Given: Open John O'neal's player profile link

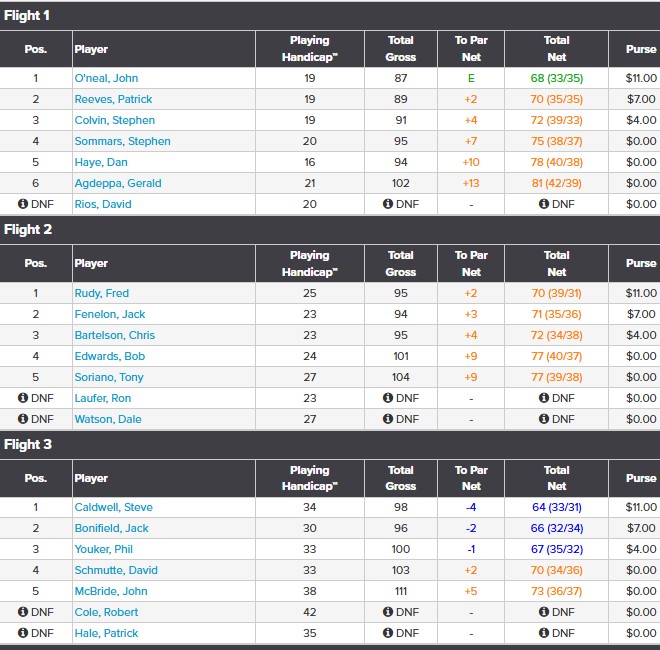Looking at the screenshot, I should click(106, 78).
